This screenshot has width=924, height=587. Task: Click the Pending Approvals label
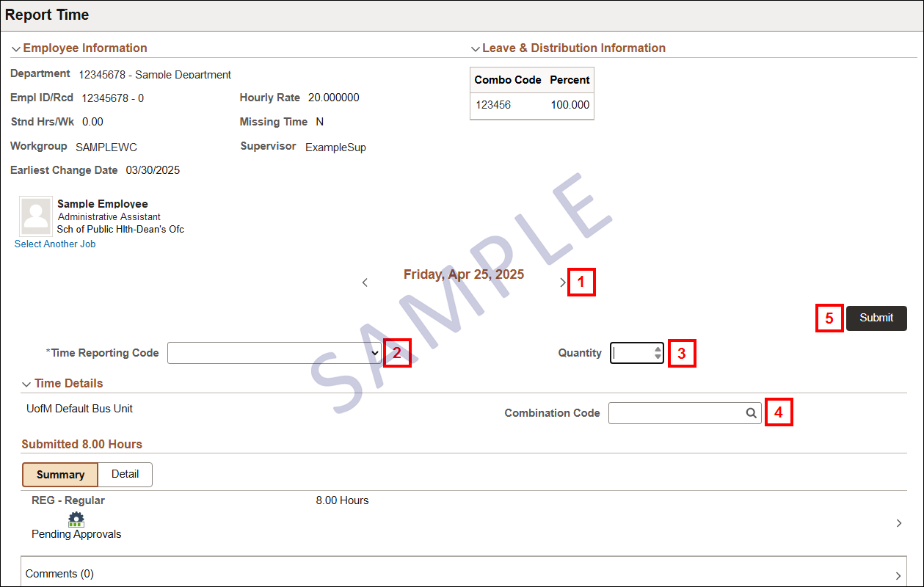[76, 534]
